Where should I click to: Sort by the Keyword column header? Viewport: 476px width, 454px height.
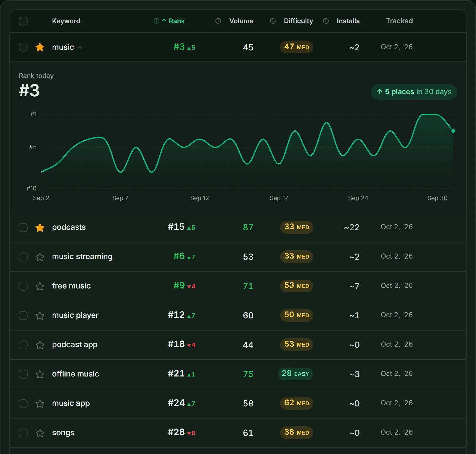click(x=66, y=21)
